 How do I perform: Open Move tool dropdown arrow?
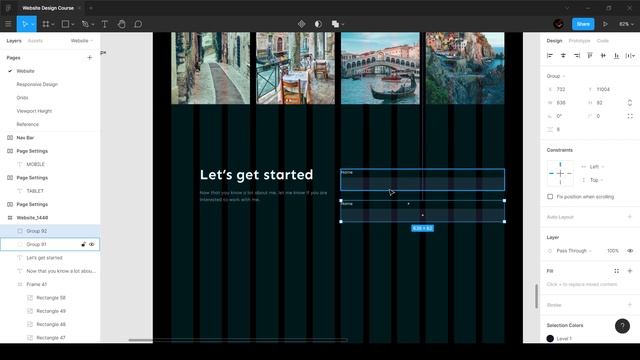click(x=33, y=24)
